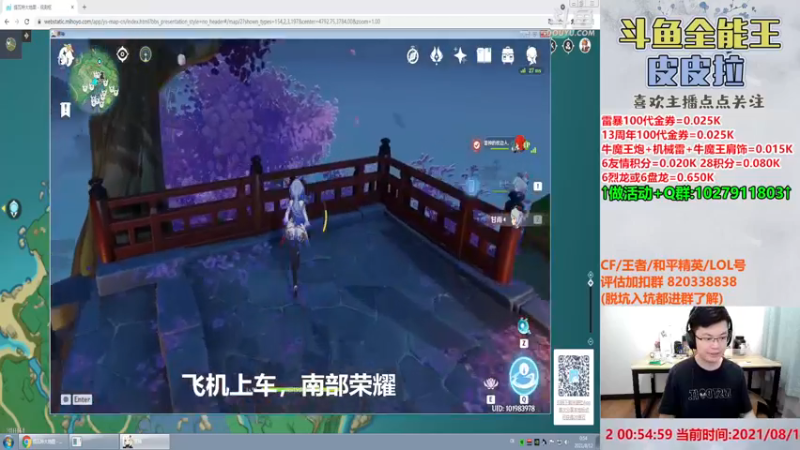Click the map zoom-out button
This screenshot has width=800, height=450.
tap(590, 341)
